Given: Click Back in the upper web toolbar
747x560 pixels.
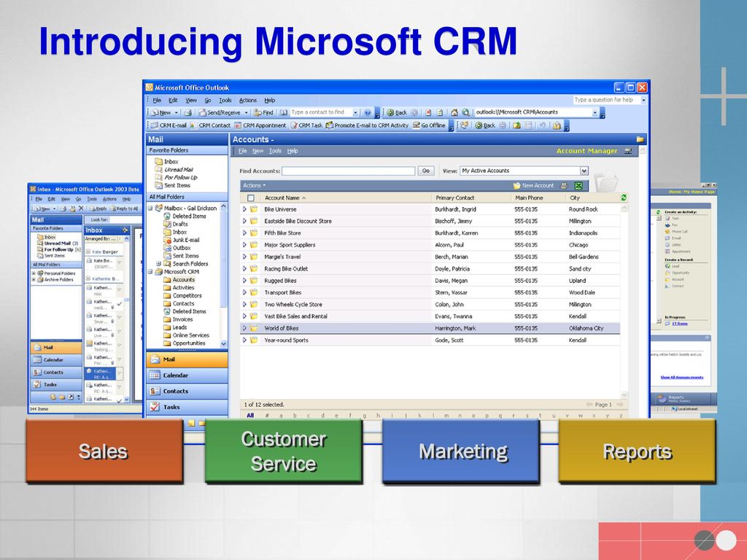Looking at the screenshot, I should 396,112.
